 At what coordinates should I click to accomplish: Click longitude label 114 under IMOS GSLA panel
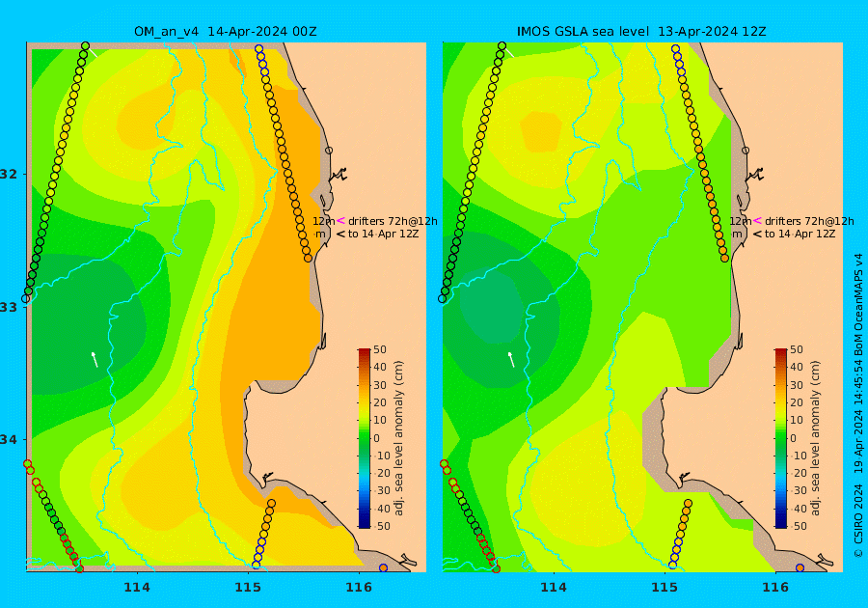(x=553, y=588)
